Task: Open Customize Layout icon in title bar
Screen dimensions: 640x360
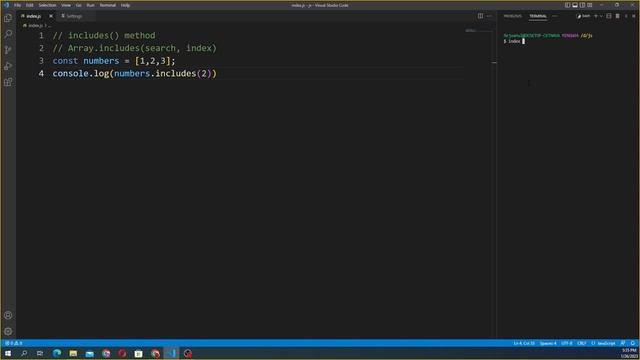Action: pyautogui.click(x=590, y=5)
